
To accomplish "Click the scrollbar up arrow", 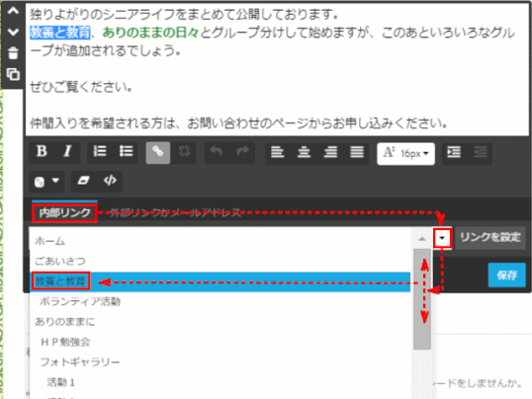I will click(422, 239).
